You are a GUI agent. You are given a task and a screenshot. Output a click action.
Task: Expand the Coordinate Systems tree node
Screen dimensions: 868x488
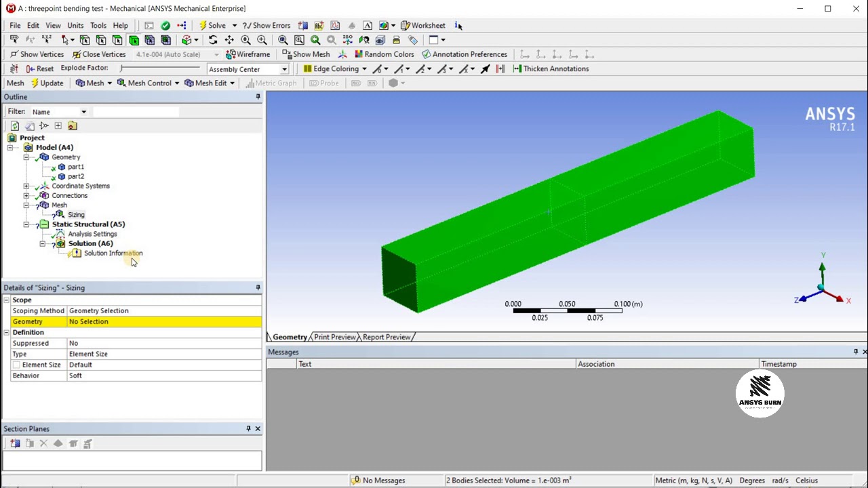coord(26,186)
